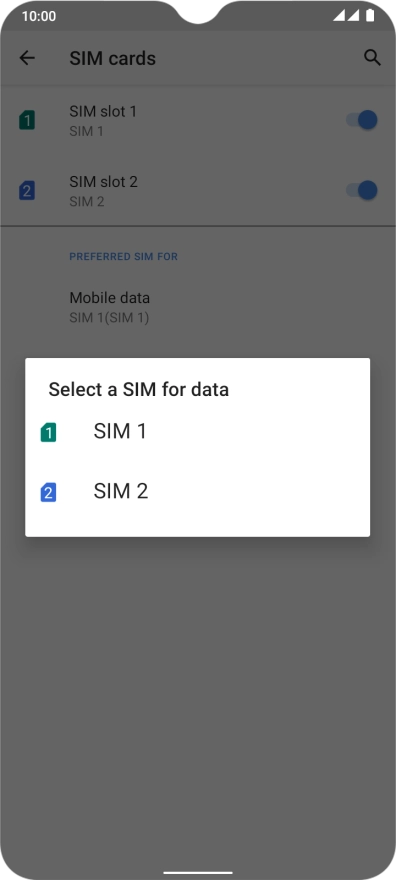Screen dimensions: 396x880
Task: Tap blue SIM 2 icon in dialog
Action: coord(48,493)
